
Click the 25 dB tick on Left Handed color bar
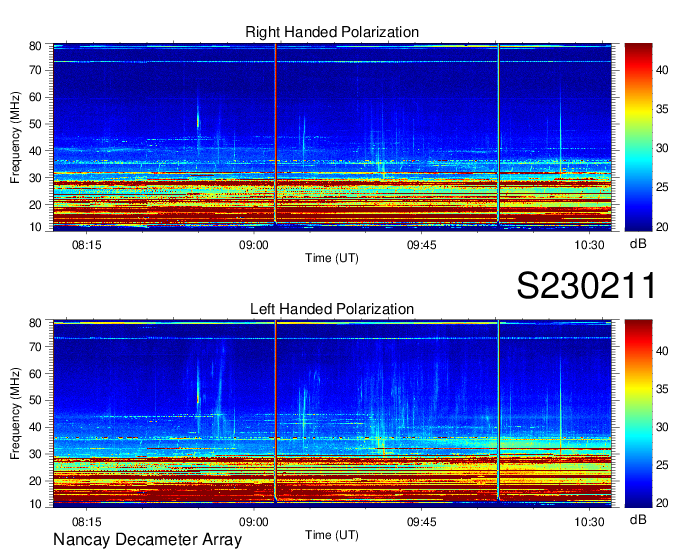tap(662, 465)
